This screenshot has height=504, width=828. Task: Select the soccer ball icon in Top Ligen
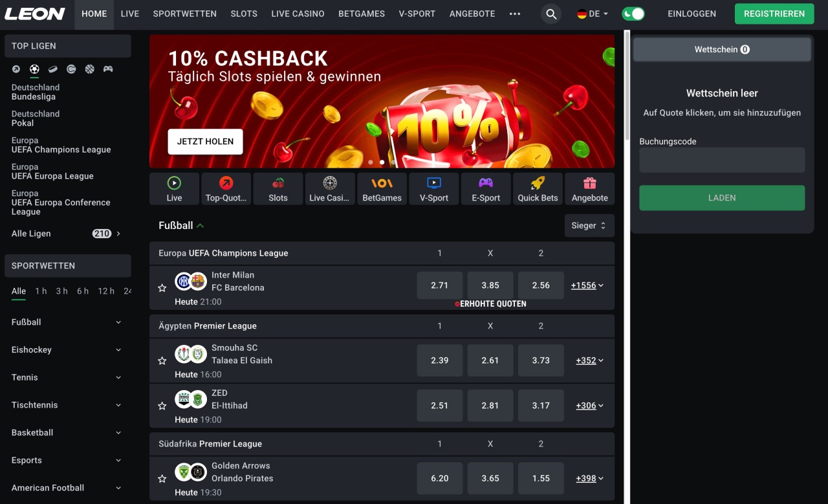[34, 69]
